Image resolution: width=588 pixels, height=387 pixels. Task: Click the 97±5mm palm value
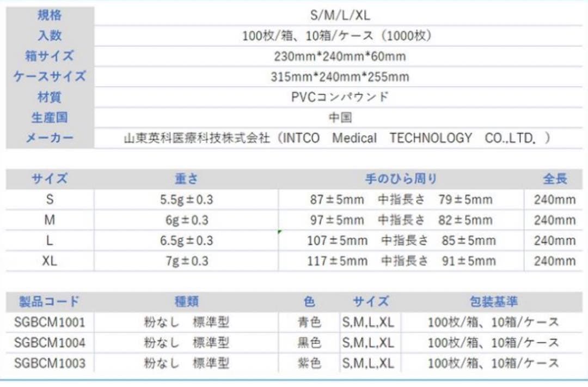click(337, 220)
